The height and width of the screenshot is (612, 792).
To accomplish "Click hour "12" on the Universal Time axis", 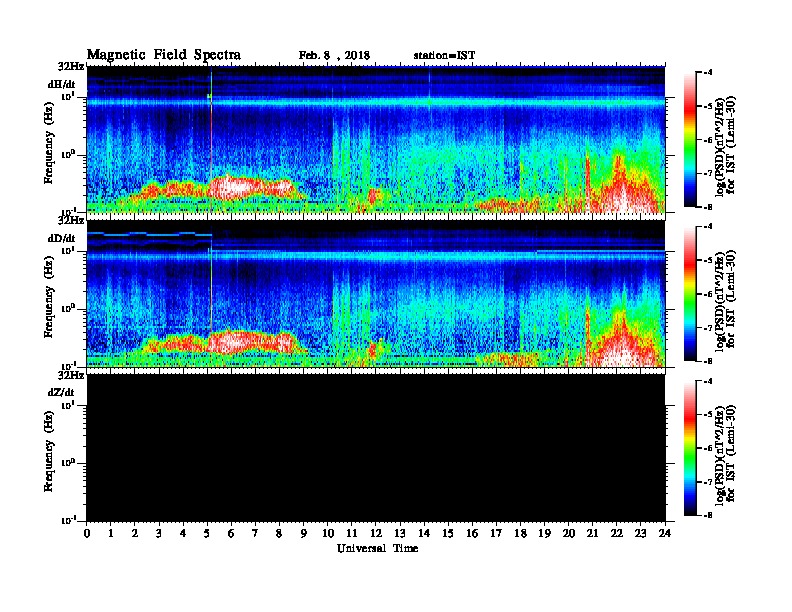I will pos(375,533).
